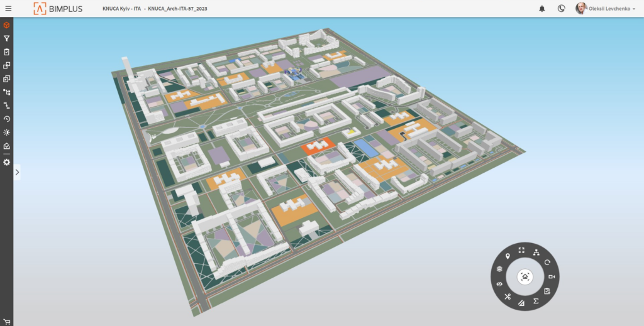
Task: Select the map pin icon in the radial menu
Action: 508,256
